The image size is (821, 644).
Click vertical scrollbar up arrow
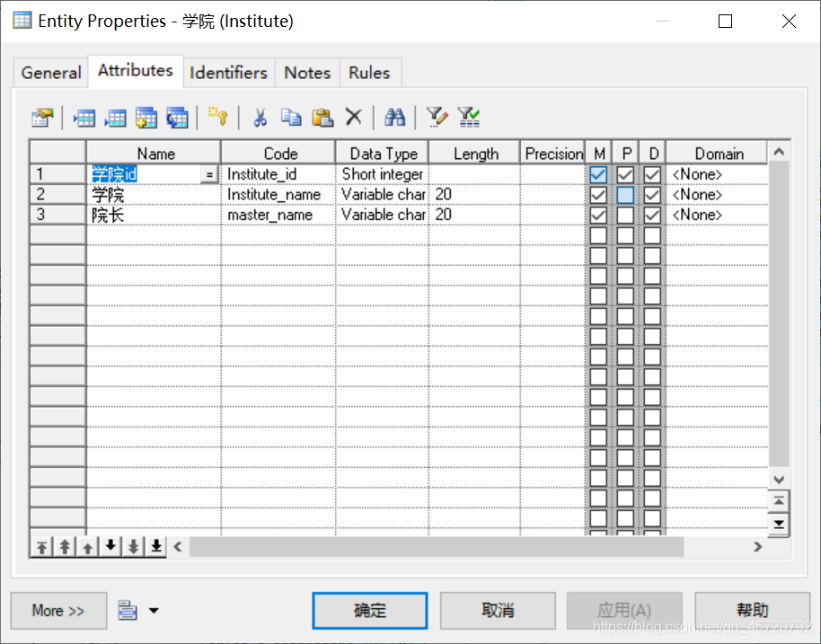[779, 152]
